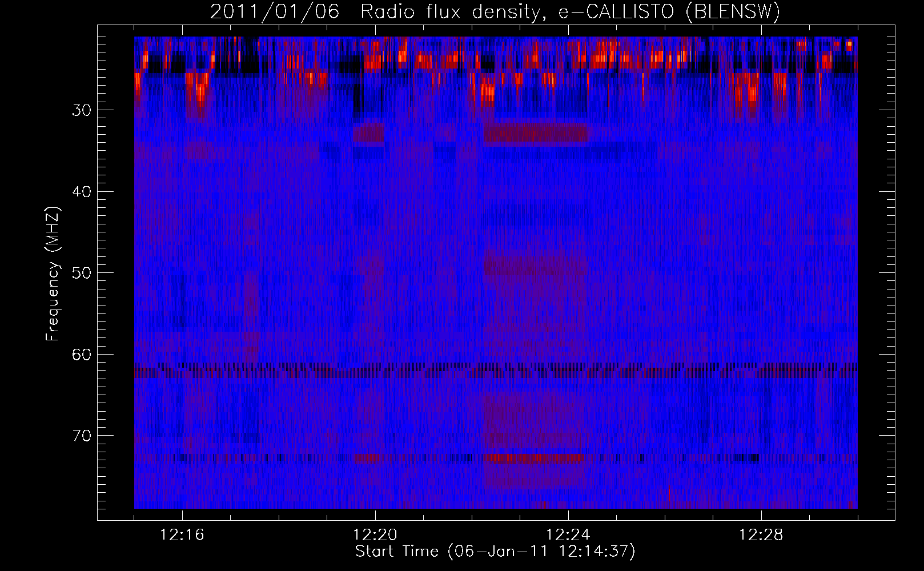Image resolution: width=924 pixels, height=571 pixels.
Task: Select the 40 MHz frequency axis label
Action: [82, 192]
